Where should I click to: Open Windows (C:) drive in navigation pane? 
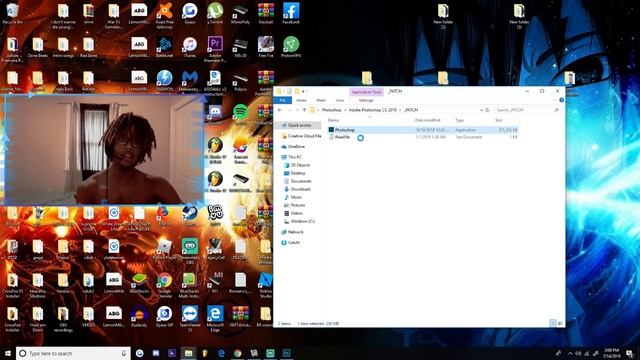[299, 221]
